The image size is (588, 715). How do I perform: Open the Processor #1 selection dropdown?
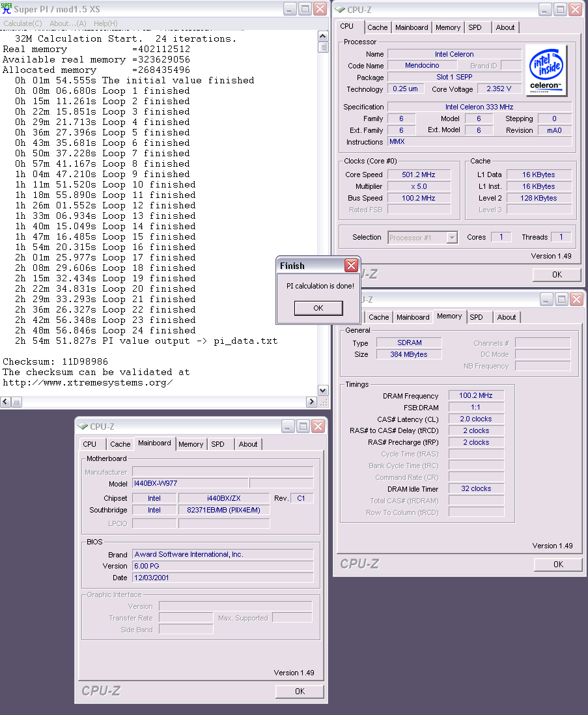click(x=452, y=238)
